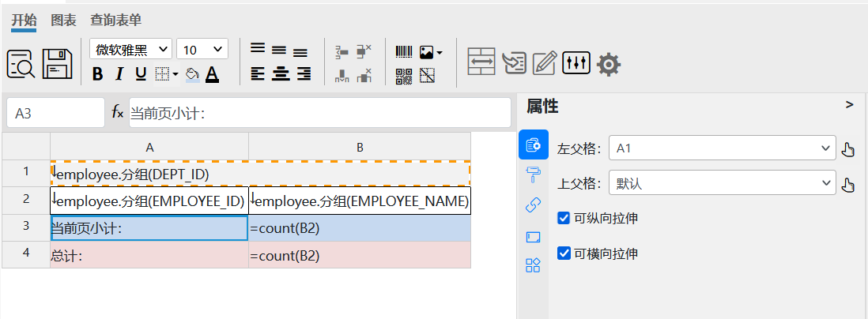Image resolution: width=868 pixels, height=319 pixels.
Task: Open the font color picker
Action: 212,74
